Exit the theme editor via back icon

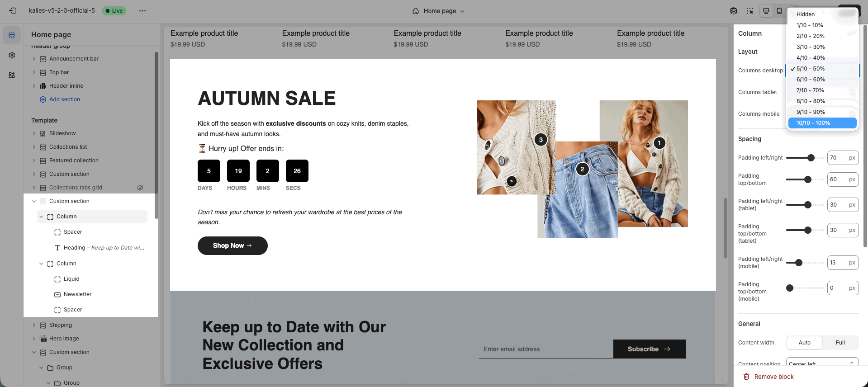tap(13, 11)
